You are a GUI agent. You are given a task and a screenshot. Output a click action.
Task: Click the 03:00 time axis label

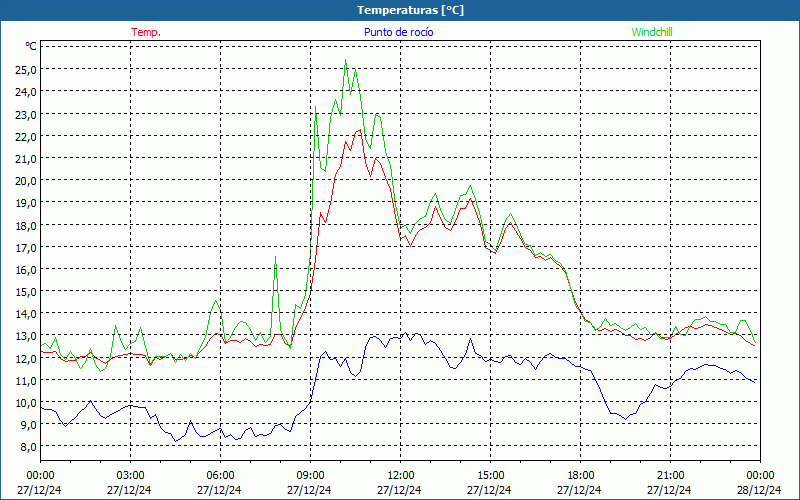coord(131,476)
